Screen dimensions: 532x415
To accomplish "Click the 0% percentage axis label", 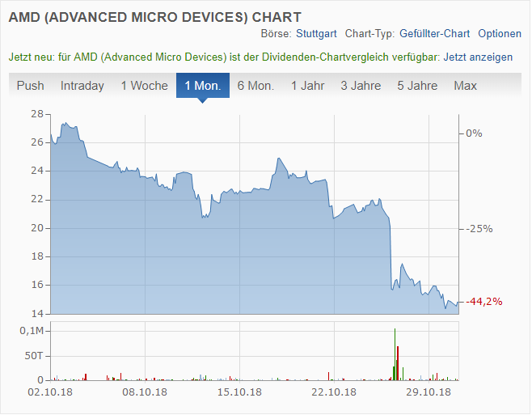I will click(474, 133).
